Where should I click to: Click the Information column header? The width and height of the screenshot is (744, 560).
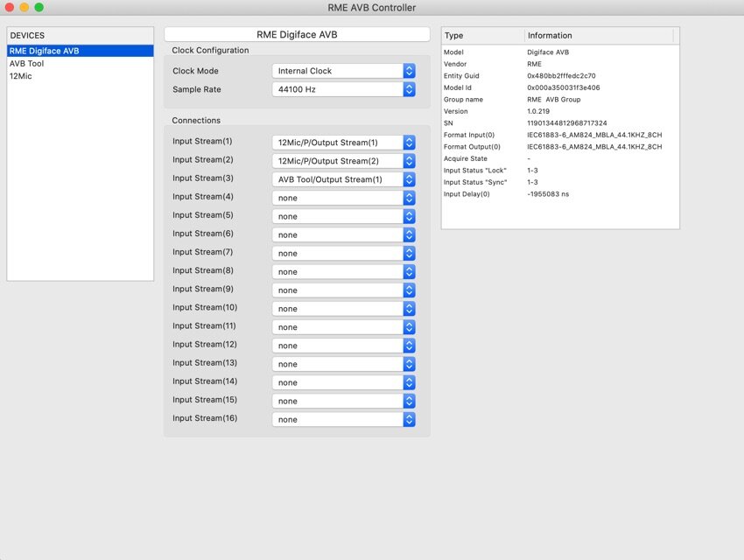[599, 36]
